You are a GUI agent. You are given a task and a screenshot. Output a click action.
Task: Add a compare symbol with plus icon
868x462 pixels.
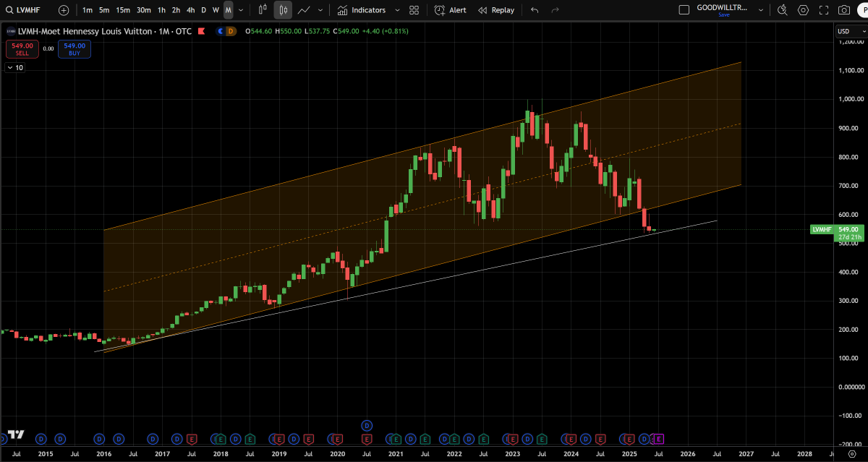64,10
